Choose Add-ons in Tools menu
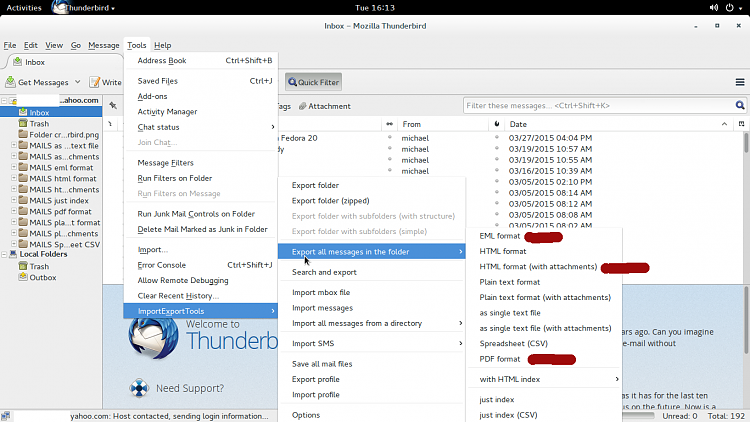Viewport: 750px width, 422px height. [x=200, y=96]
